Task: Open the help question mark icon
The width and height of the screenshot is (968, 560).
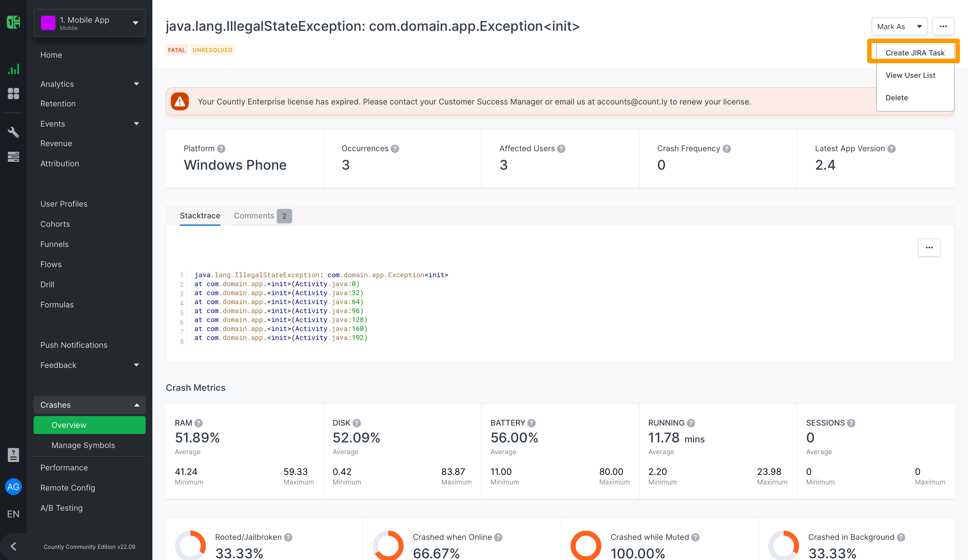Action: click(x=13, y=455)
